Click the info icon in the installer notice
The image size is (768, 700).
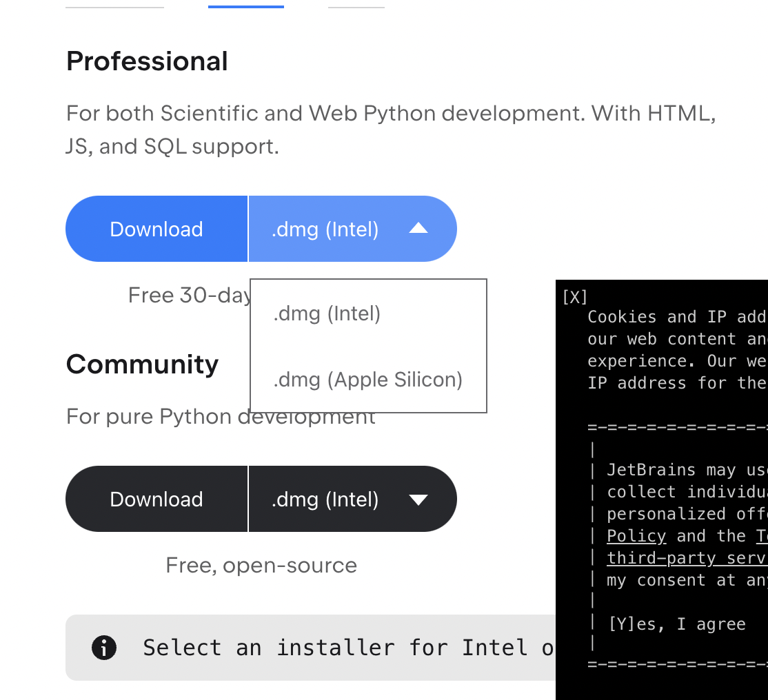click(104, 648)
